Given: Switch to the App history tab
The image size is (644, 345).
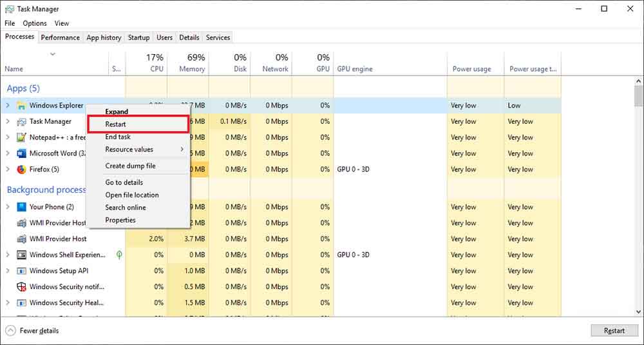Looking at the screenshot, I should tap(104, 37).
